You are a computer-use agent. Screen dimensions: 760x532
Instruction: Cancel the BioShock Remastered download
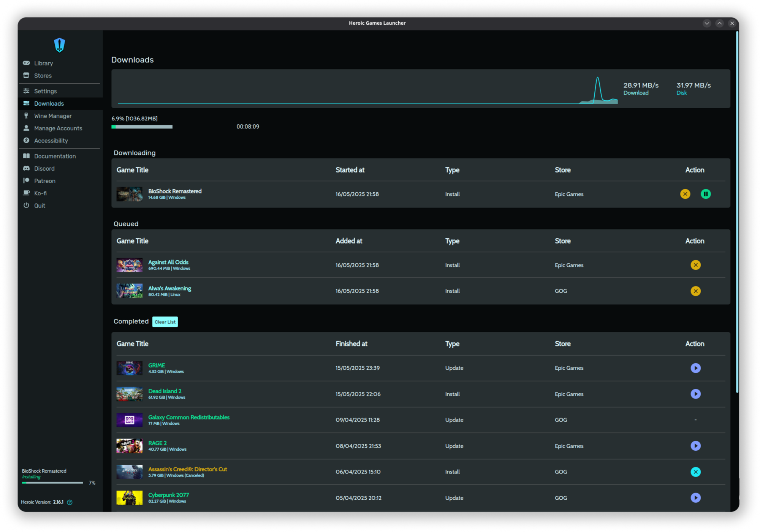click(685, 194)
